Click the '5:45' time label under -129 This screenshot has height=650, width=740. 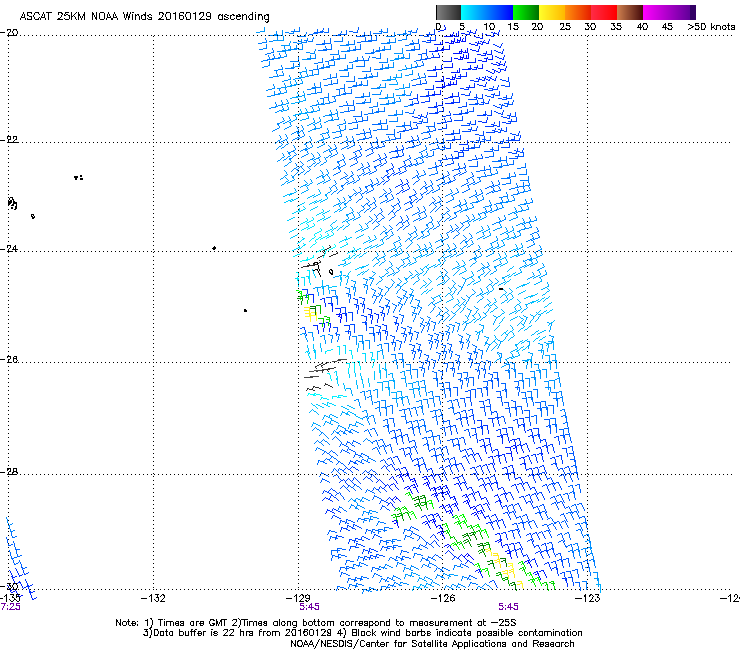309,607
